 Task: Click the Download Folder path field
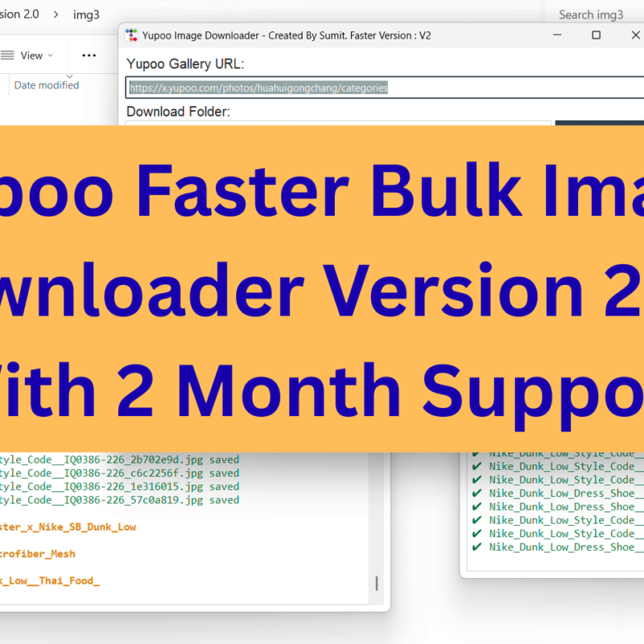pyautogui.click(x=338, y=123)
